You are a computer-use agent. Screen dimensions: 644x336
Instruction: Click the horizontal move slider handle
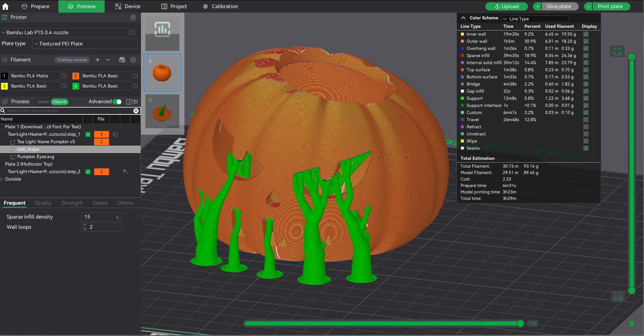tap(520, 323)
